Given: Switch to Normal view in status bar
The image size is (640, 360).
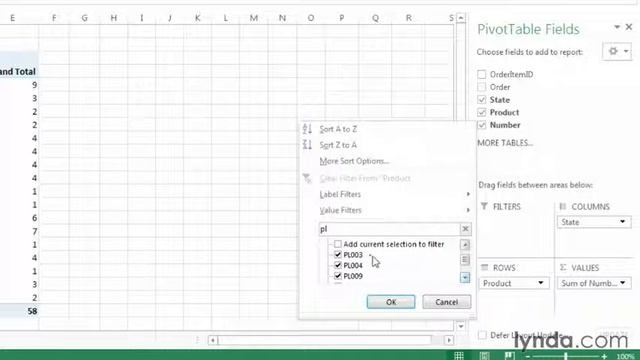Looking at the screenshot, I should click(x=459, y=356).
